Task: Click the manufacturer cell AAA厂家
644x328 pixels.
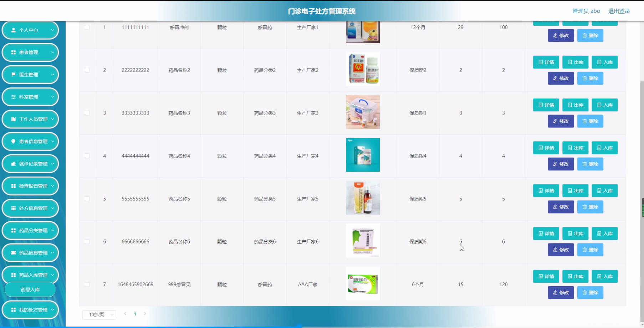Action: click(x=308, y=284)
